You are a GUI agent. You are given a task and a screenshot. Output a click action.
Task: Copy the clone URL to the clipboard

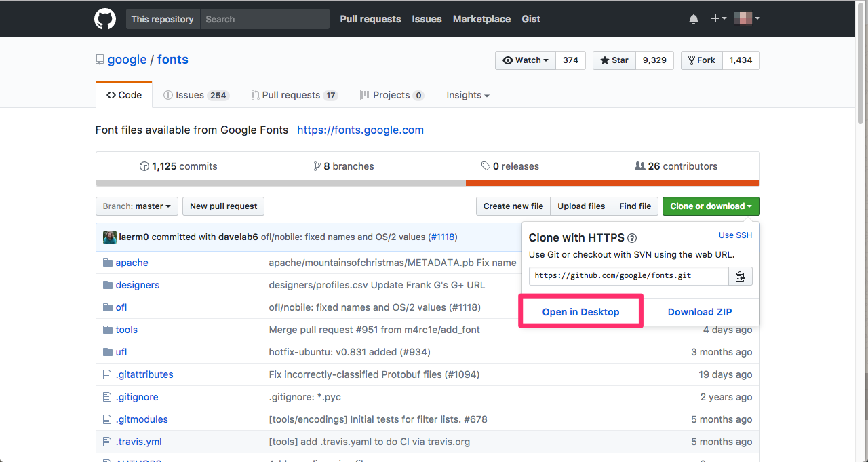pyautogui.click(x=741, y=276)
